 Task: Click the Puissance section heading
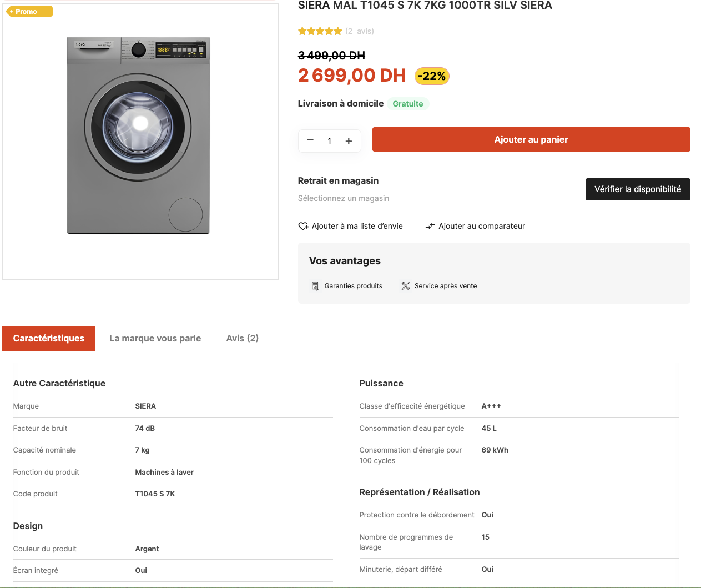(x=381, y=383)
